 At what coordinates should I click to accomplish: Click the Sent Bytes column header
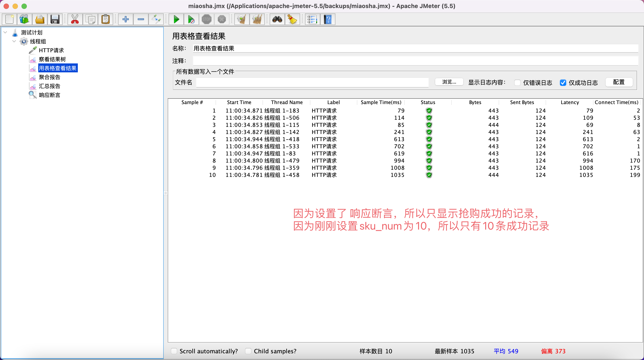(522, 102)
